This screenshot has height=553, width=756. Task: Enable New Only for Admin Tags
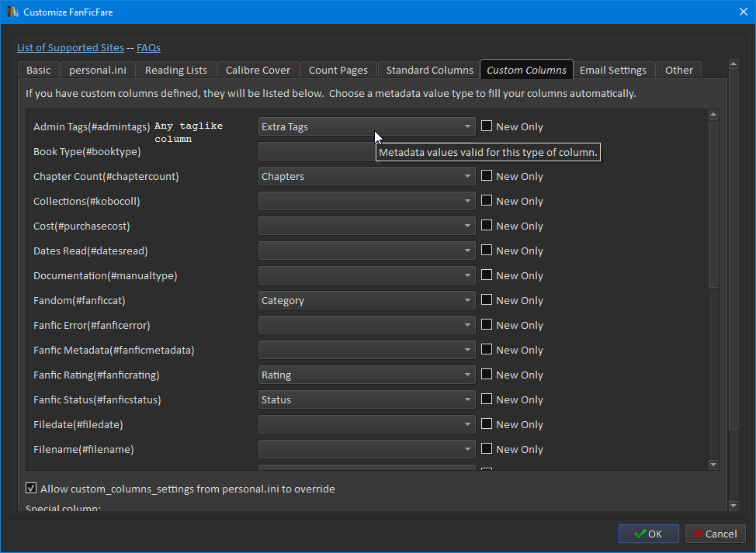click(487, 126)
